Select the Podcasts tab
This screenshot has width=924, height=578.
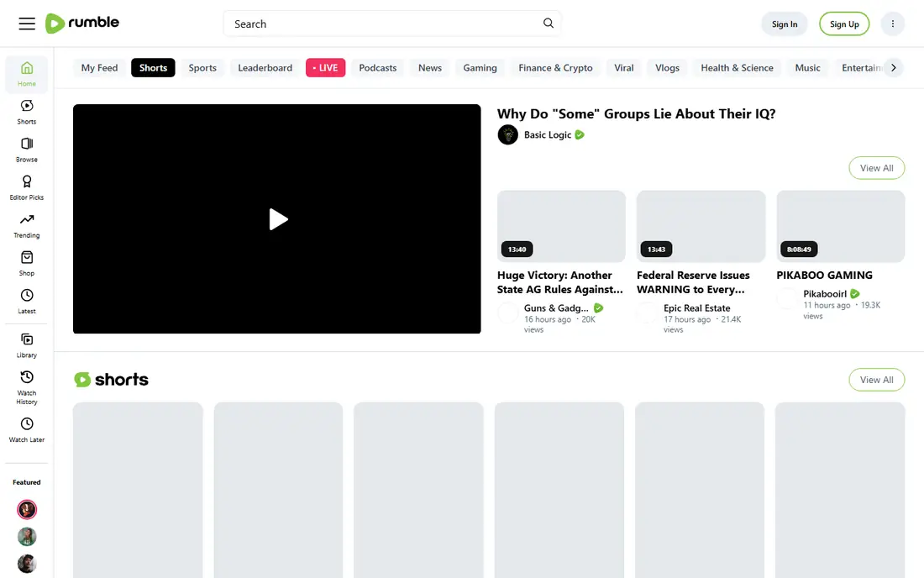point(378,68)
